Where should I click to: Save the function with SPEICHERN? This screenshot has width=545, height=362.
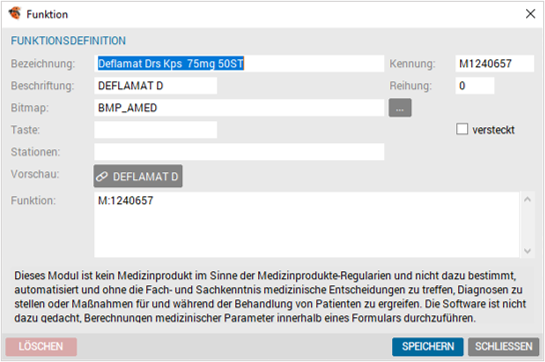coord(428,347)
